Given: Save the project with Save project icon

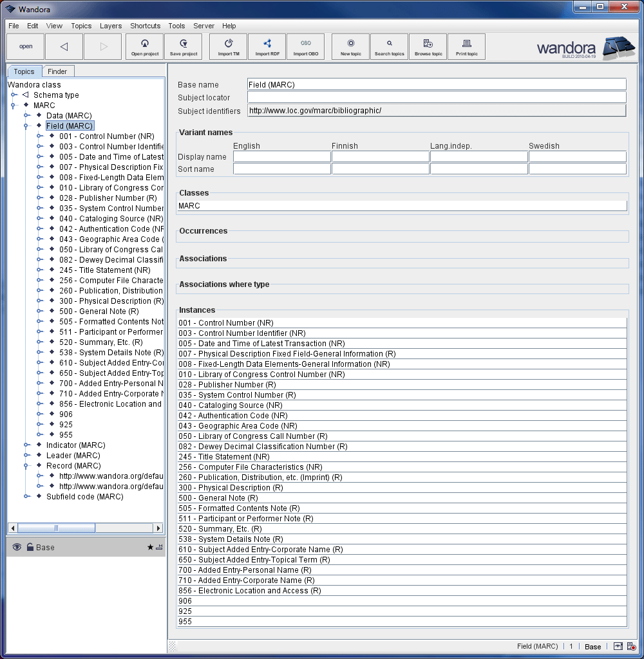Looking at the screenshot, I should tap(183, 46).
